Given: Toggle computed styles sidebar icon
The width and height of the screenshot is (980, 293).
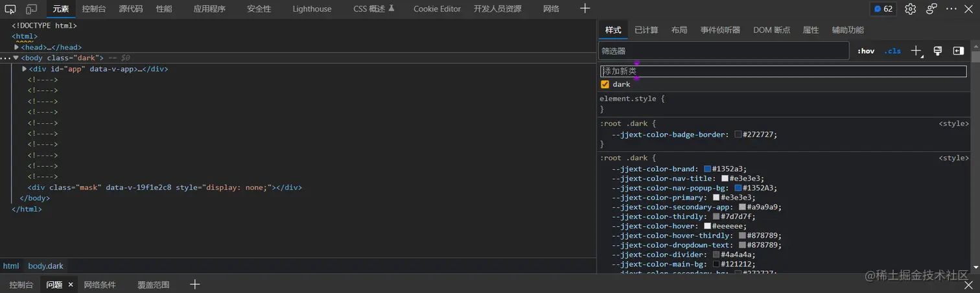Looking at the screenshot, I should (x=958, y=51).
